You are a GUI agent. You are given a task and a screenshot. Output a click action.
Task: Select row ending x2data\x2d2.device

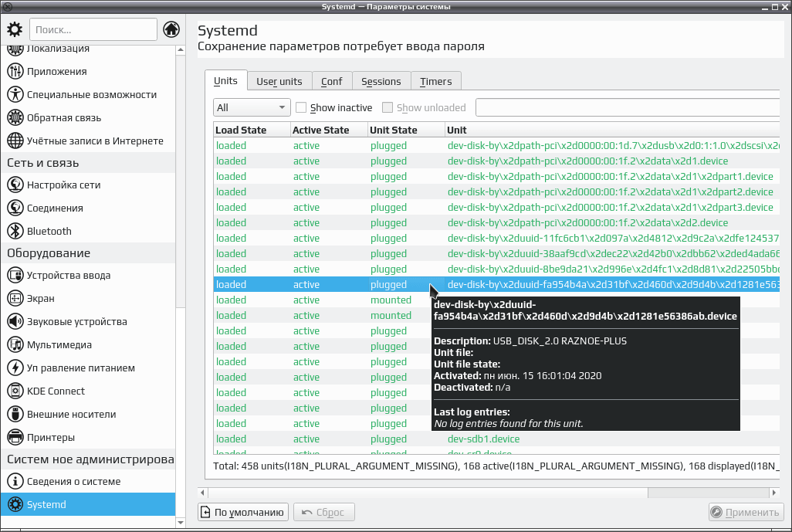(x=496, y=223)
